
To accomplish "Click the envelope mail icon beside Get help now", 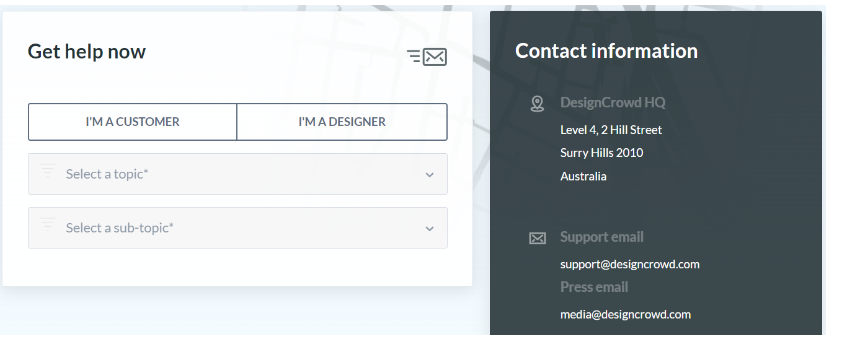I will tap(427, 57).
